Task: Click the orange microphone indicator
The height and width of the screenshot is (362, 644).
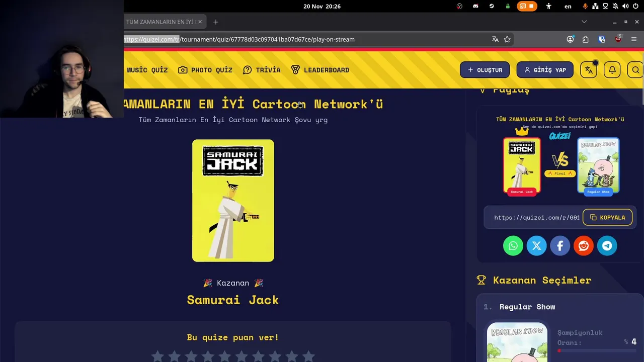Action: [x=585, y=6]
